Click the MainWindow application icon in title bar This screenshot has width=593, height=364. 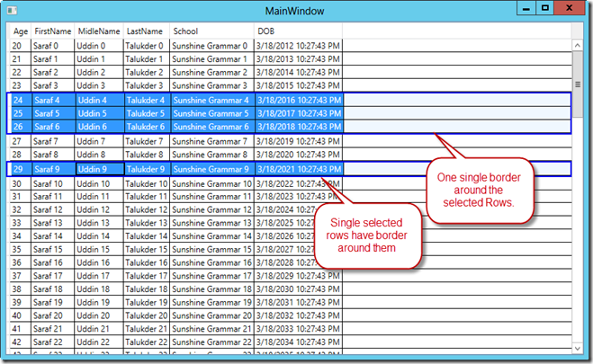12,11
